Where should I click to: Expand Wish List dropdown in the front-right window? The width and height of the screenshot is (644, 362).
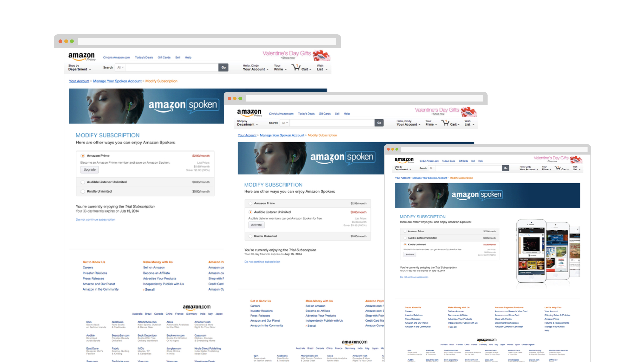[576, 168]
